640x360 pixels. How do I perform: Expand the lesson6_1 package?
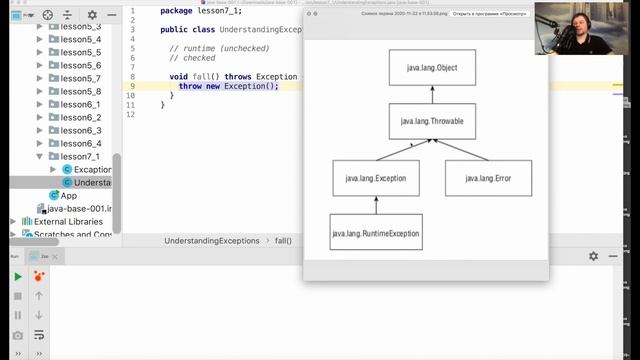[40, 104]
